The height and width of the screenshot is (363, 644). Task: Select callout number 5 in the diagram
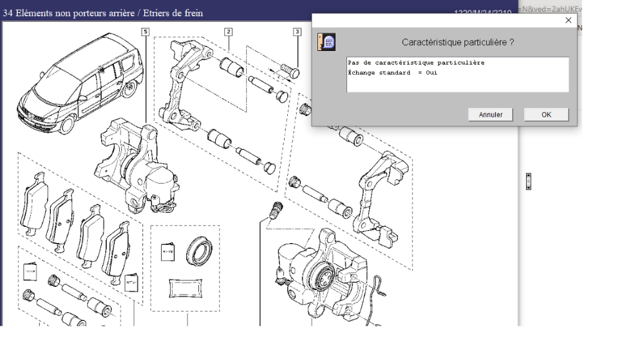tap(146, 31)
